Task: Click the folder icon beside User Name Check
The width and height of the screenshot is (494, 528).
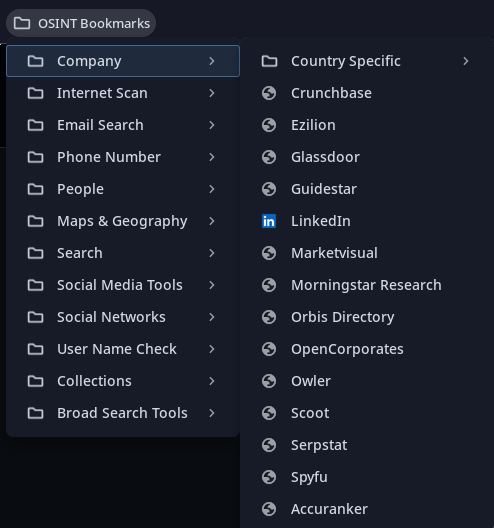Action: 35,349
